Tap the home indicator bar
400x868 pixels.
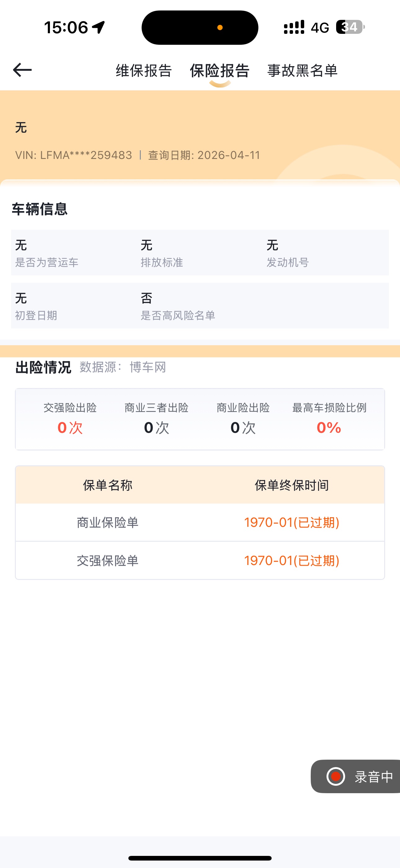pos(200,857)
